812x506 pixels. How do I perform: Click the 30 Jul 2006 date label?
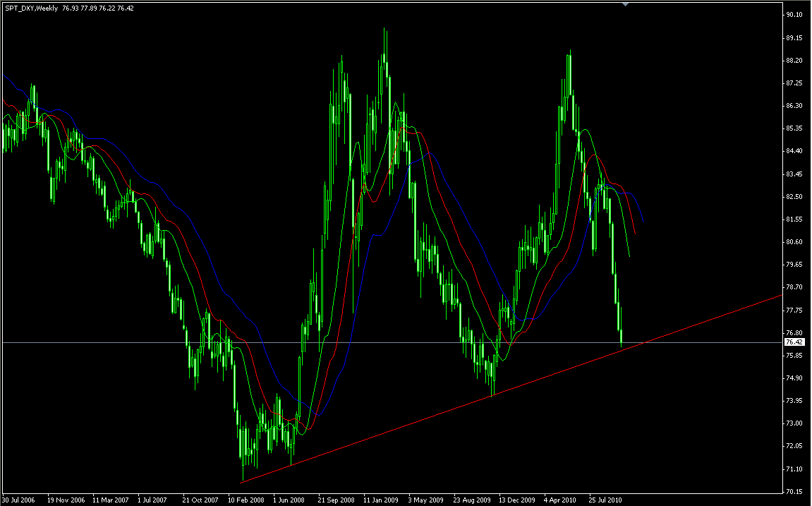[x=18, y=500]
